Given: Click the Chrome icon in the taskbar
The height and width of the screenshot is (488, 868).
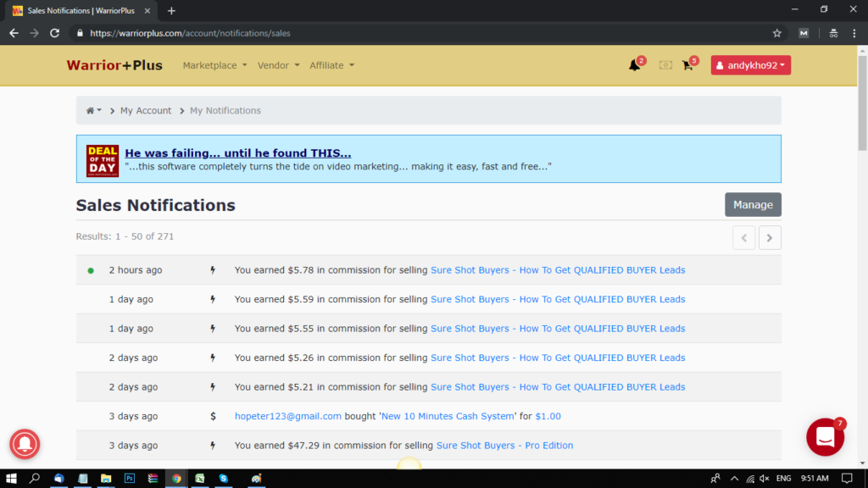Looking at the screenshot, I should [176, 479].
